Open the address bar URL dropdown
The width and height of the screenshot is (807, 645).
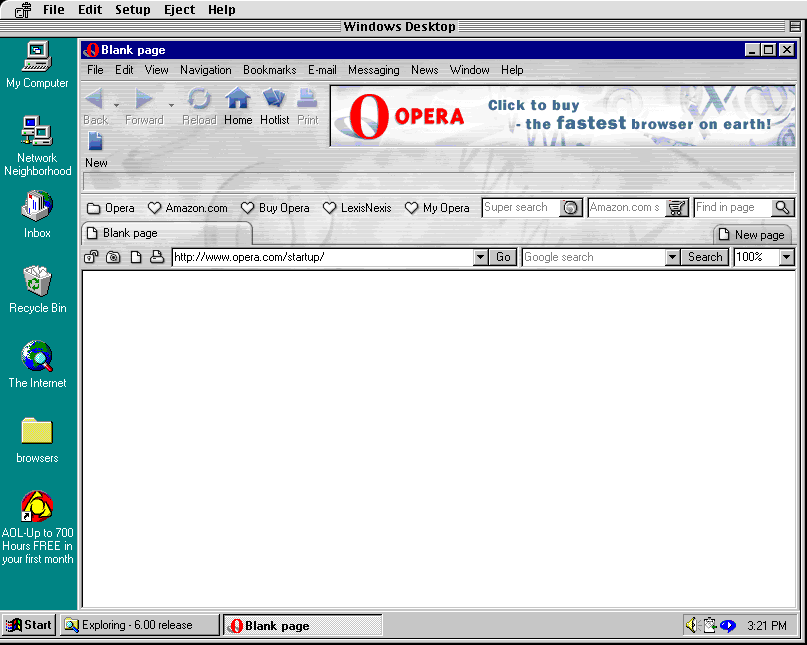(x=480, y=257)
